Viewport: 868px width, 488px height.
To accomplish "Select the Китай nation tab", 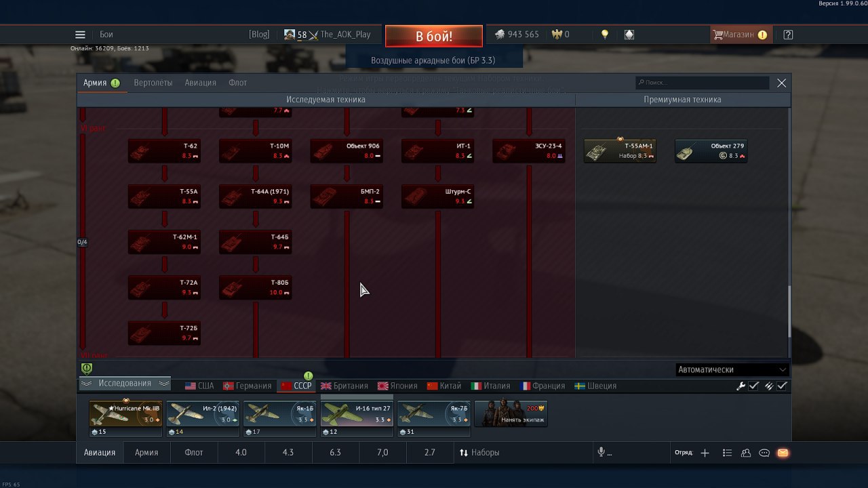I will [x=444, y=386].
